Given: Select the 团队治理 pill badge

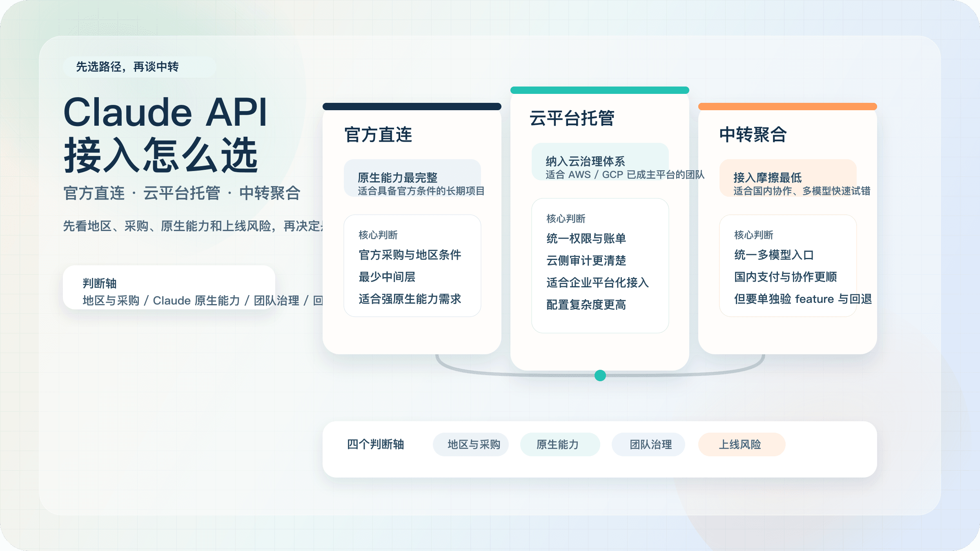Looking at the screenshot, I should pyautogui.click(x=648, y=444).
